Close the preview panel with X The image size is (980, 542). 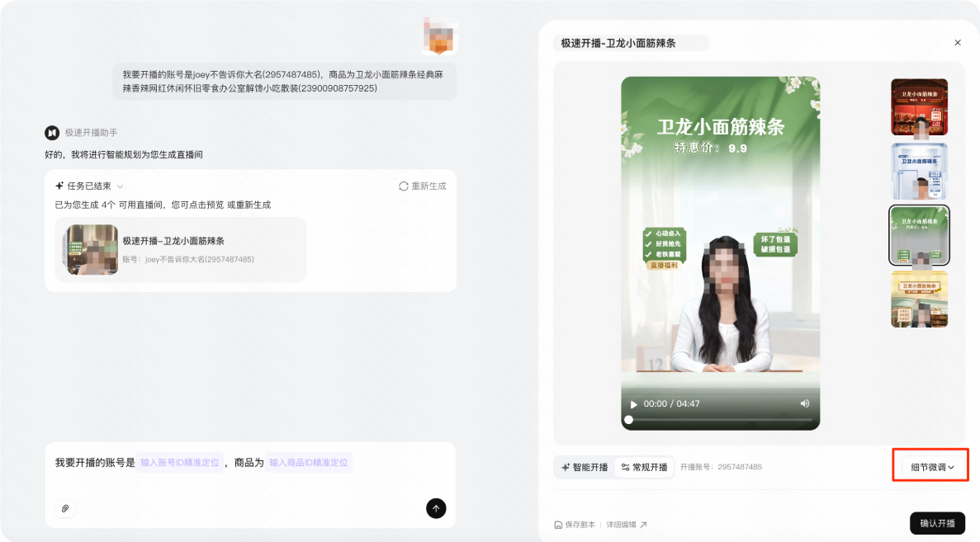tap(958, 42)
